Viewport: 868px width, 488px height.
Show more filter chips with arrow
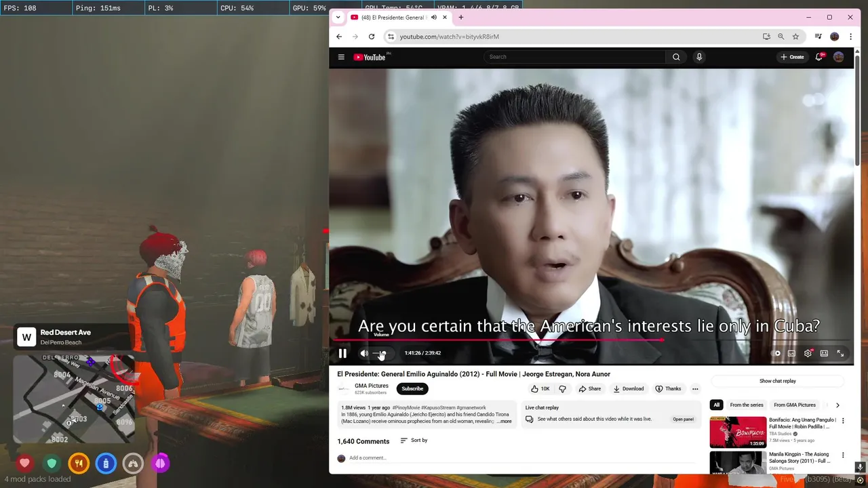point(837,405)
